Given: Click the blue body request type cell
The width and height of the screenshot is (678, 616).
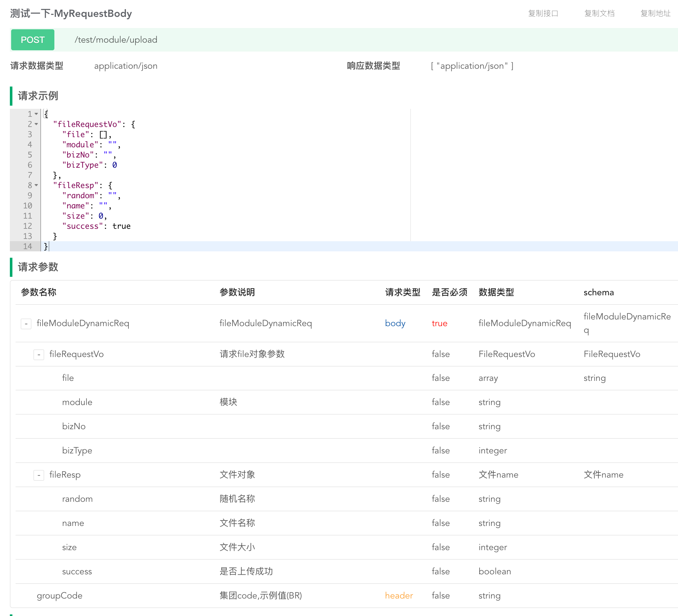Looking at the screenshot, I should (x=395, y=323).
